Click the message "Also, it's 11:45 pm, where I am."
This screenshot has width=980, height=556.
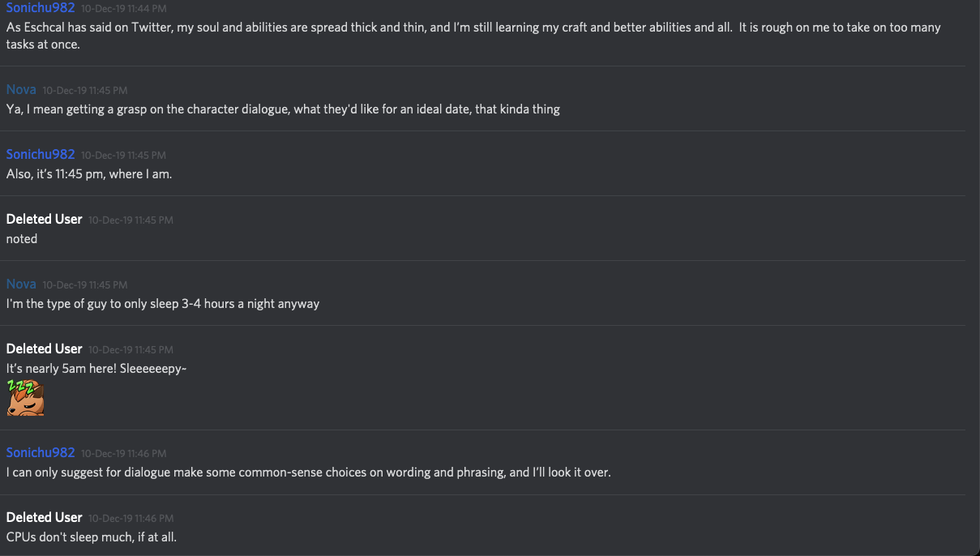coord(89,173)
